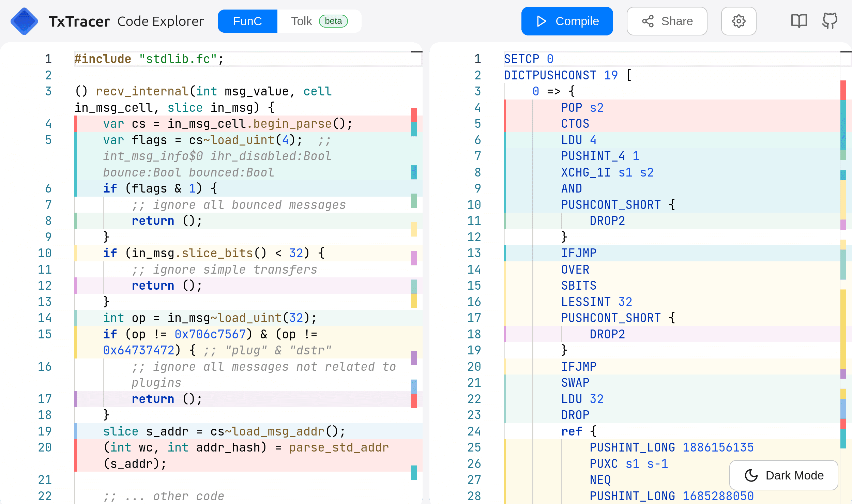
Task: Click the load_msg_addr() line
Action: point(224,431)
